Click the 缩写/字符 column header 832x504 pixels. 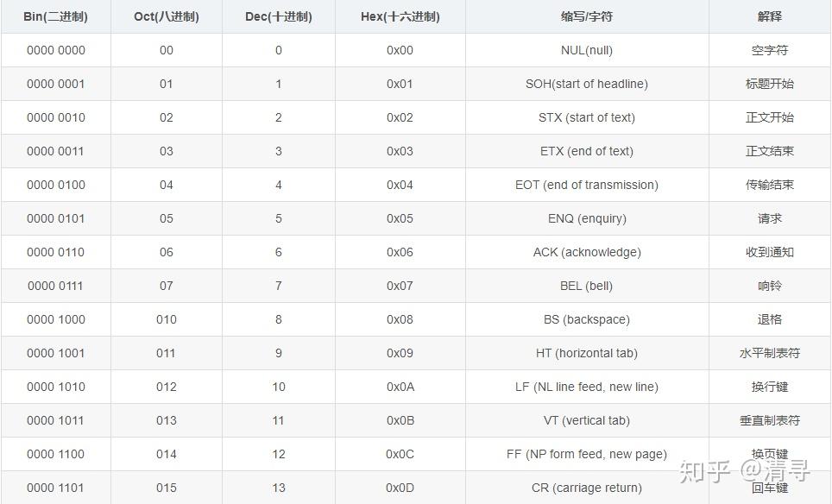(x=587, y=16)
